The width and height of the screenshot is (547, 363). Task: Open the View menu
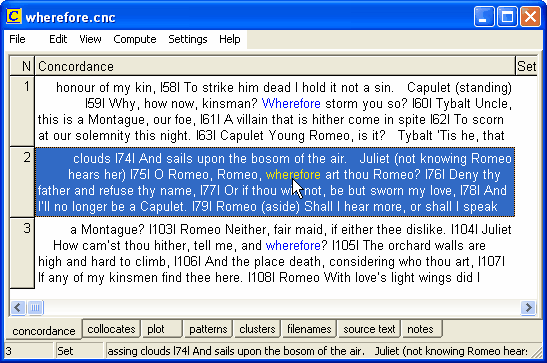tap(90, 39)
